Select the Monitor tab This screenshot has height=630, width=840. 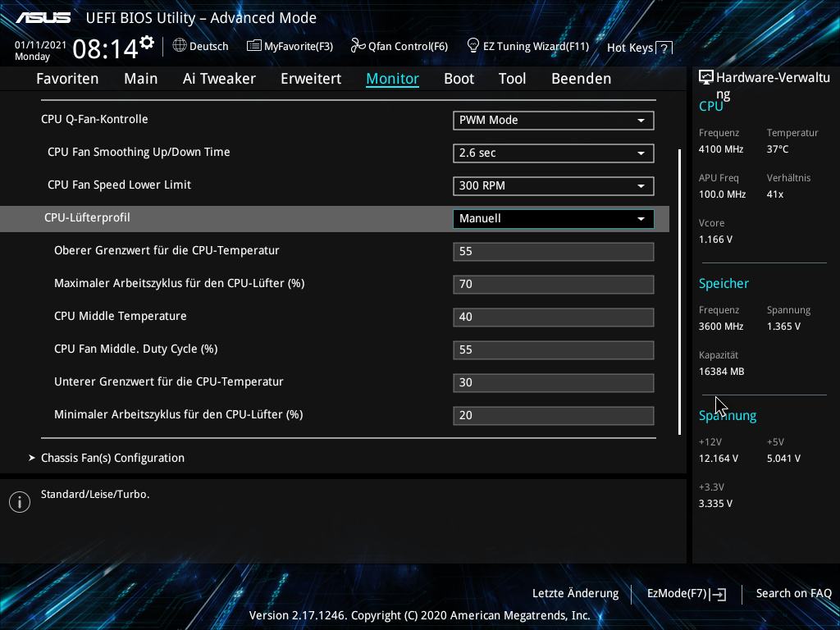pos(393,79)
